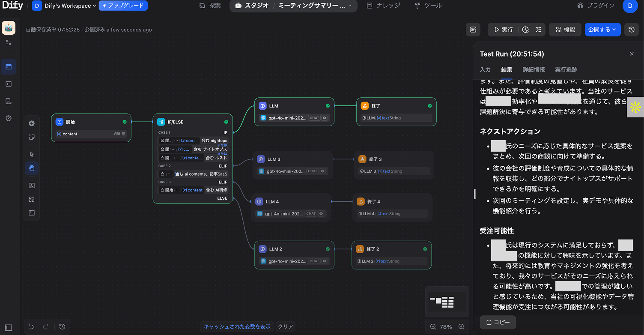644x335 pixels.
Task: Click the user avatar D at top right
Action: click(630, 6)
